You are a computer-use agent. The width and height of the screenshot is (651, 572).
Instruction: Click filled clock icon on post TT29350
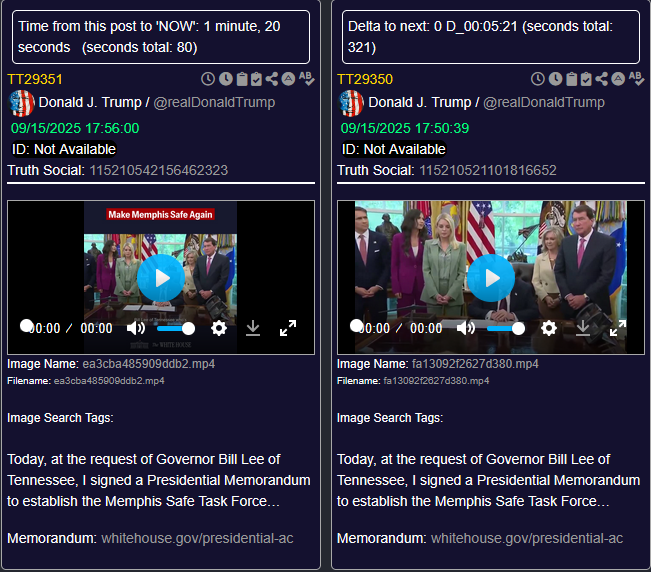(556, 79)
